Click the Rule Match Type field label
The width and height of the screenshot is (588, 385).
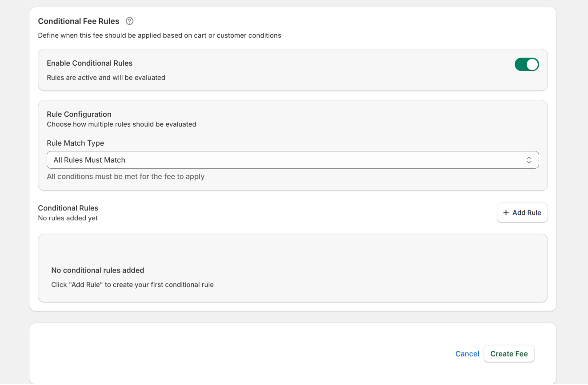[x=76, y=143]
